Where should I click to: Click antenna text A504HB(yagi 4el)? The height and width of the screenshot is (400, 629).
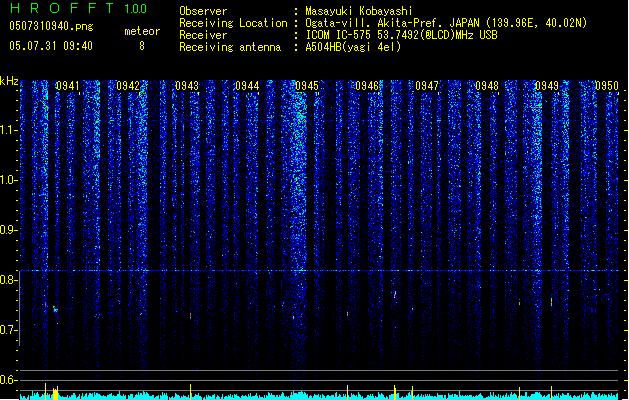(x=353, y=47)
